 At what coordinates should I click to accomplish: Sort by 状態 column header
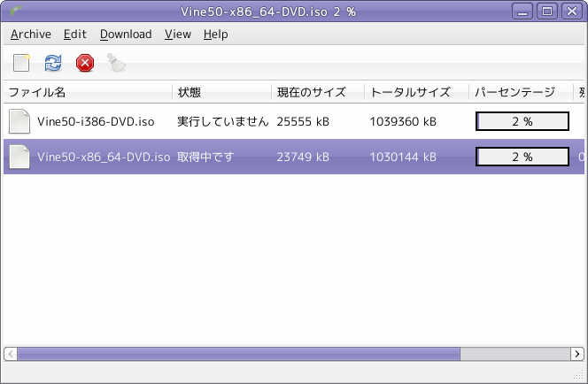click(x=222, y=92)
